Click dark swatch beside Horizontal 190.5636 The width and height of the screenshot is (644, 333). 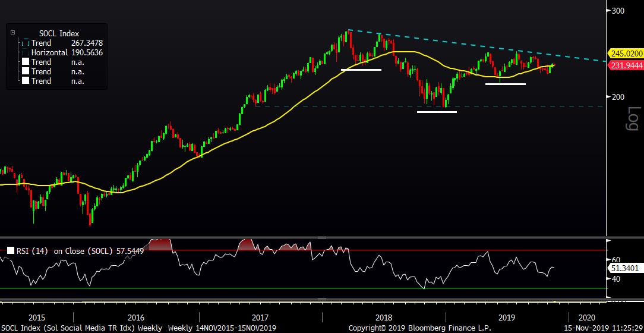(x=26, y=52)
